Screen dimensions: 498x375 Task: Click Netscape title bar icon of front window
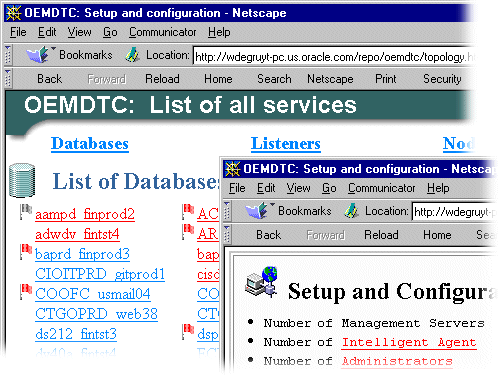click(232, 169)
